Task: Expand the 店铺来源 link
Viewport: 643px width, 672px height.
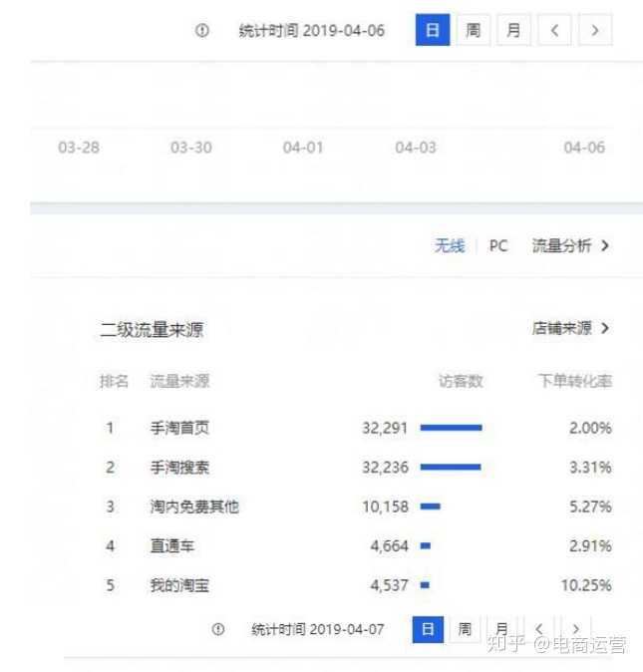Action: [570, 328]
